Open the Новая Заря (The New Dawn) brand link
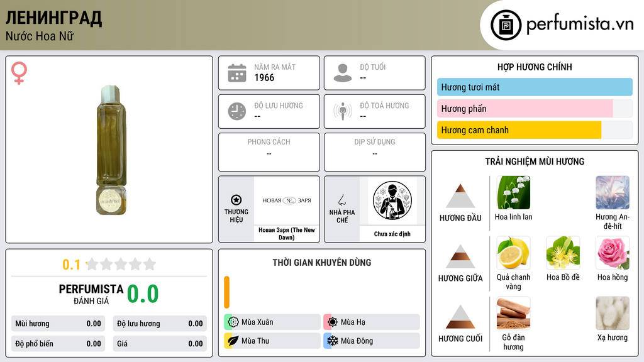Screen dimensions: 644x362 point(287,234)
